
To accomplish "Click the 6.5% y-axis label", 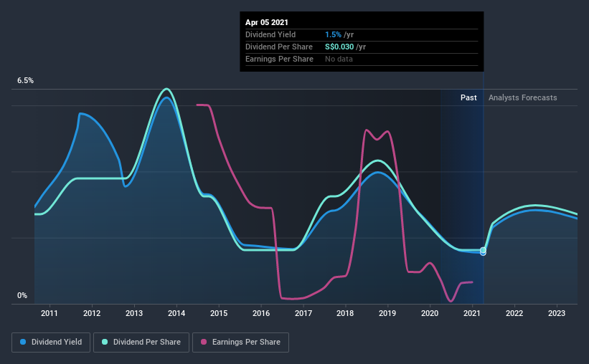I will pyautogui.click(x=25, y=81).
